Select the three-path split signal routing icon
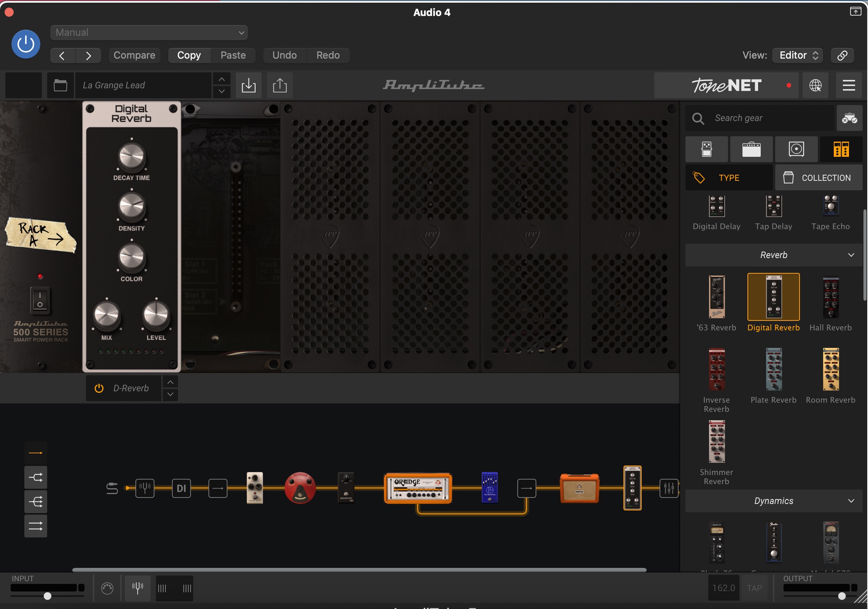Viewport: 868px width, 609px height. point(36,502)
